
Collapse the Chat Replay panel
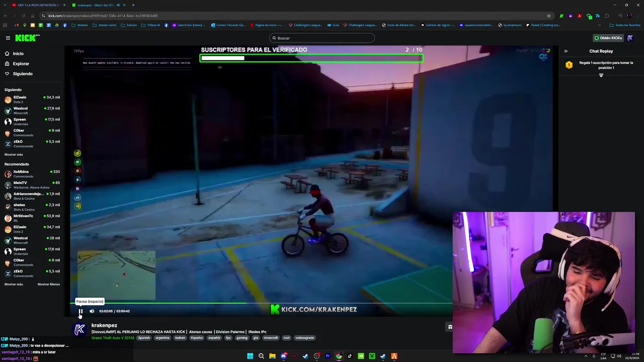566,51
